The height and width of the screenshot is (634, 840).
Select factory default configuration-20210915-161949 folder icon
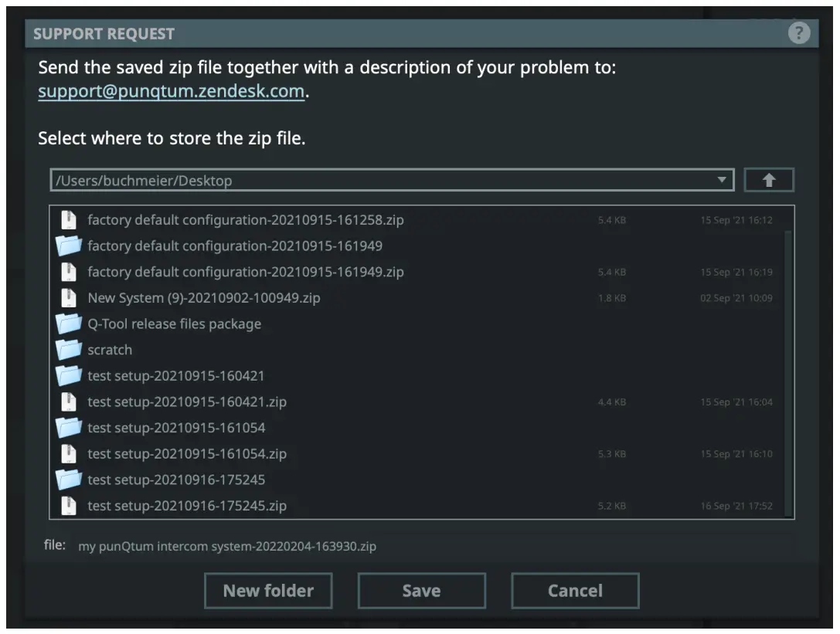click(69, 246)
